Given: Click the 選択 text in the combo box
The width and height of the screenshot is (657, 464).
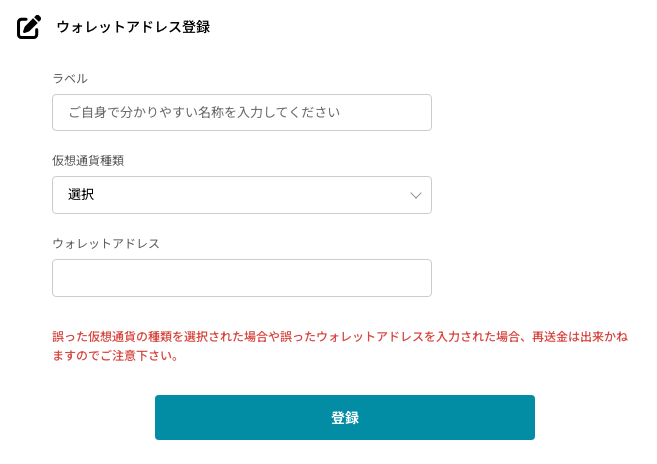Looking at the screenshot, I should coord(81,195).
